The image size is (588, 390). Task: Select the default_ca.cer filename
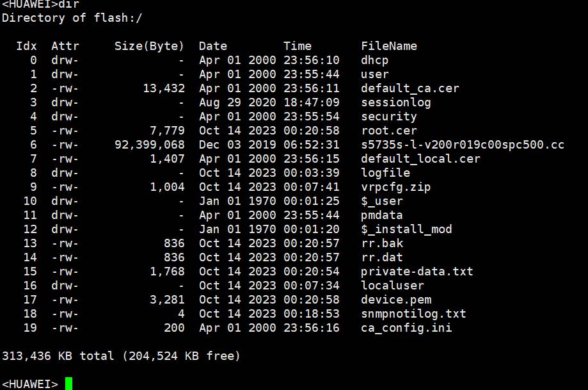(x=410, y=88)
